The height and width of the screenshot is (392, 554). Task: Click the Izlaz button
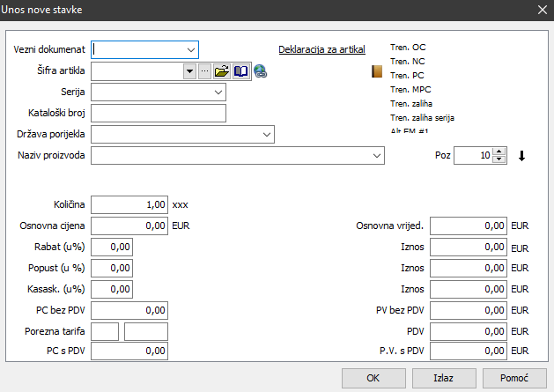click(x=443, y=377)
